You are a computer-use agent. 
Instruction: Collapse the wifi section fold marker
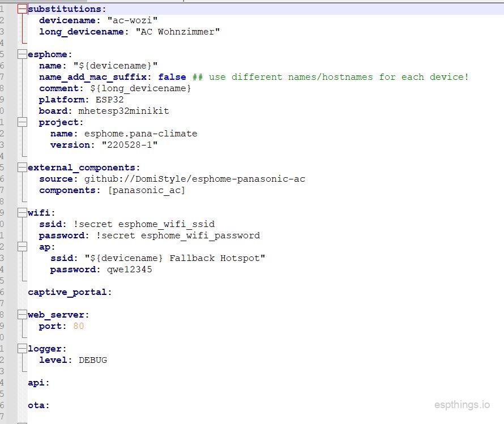(x=22, y=213)
